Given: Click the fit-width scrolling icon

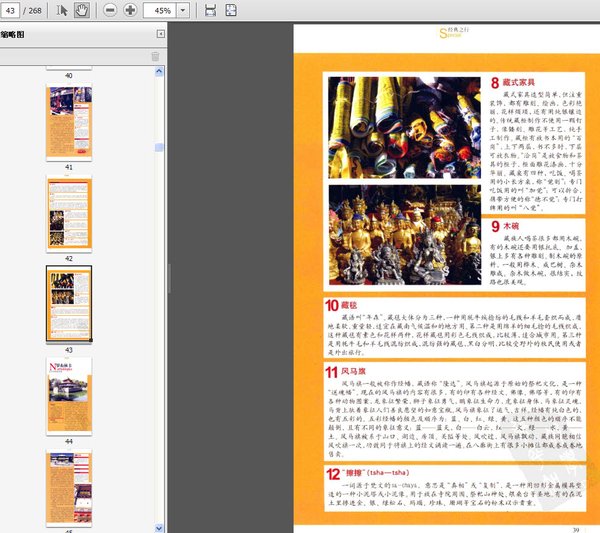Looking at the screenshot, I should pos(210,10).
